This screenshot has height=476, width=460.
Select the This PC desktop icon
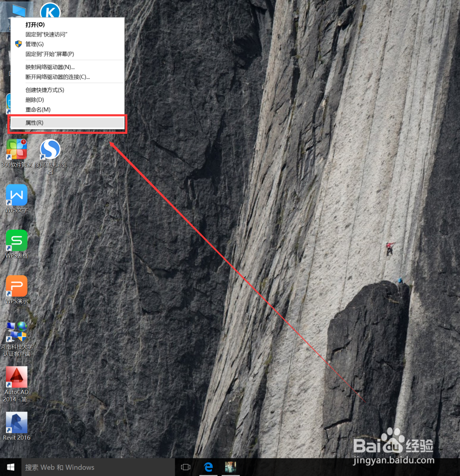pos(19,10)
